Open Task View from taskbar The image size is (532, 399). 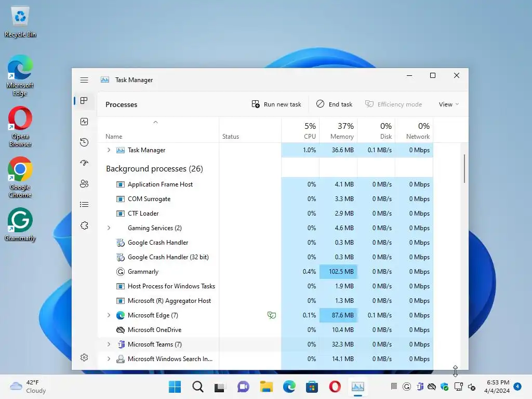click(x=220, y=387)
